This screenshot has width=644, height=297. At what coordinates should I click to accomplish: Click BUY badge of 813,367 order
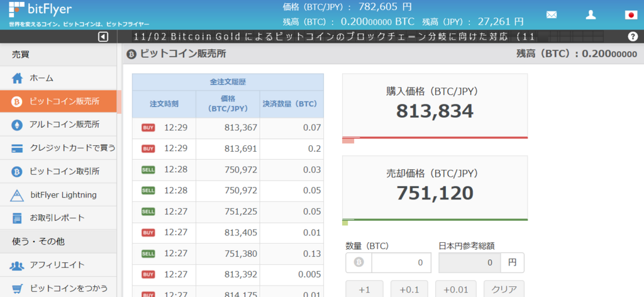[148, 128]
